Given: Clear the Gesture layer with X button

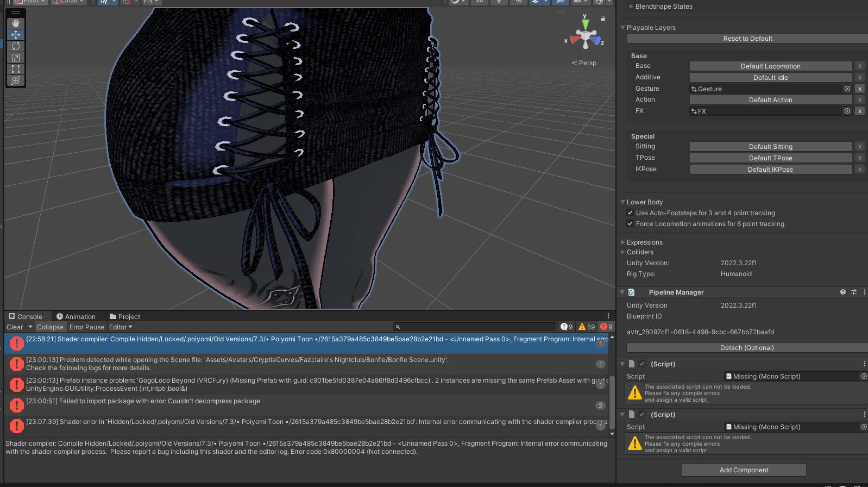Looking at the screenshot, I should click(x=860, y=89).
